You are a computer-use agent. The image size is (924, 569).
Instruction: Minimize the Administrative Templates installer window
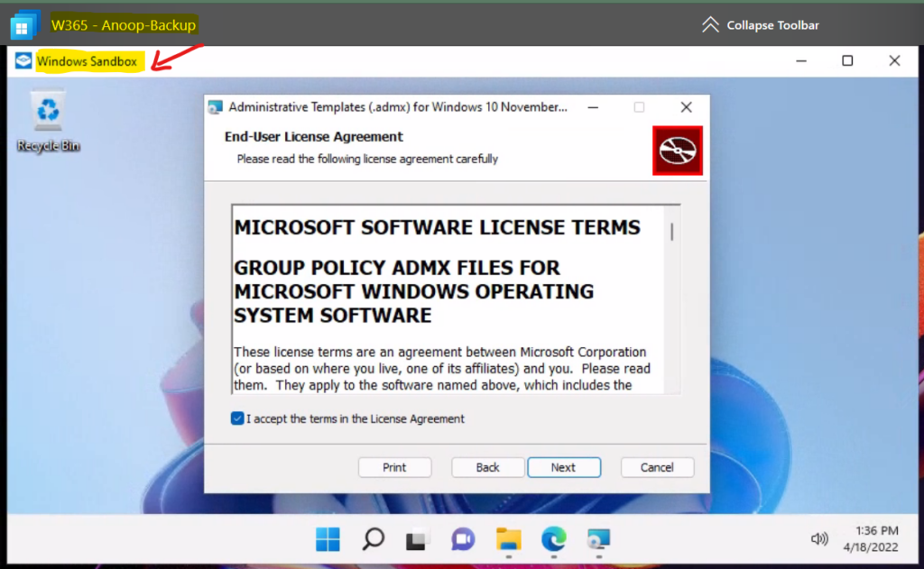(x=593, y=107)
